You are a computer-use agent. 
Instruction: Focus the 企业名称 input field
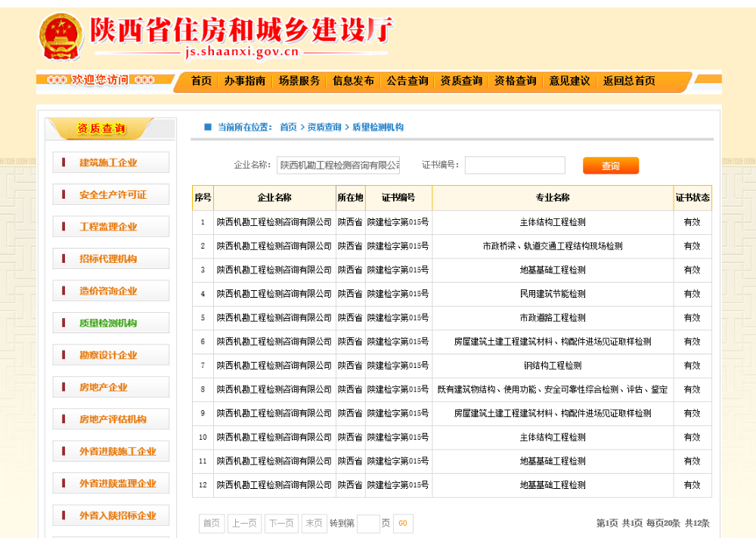(338, 165)
